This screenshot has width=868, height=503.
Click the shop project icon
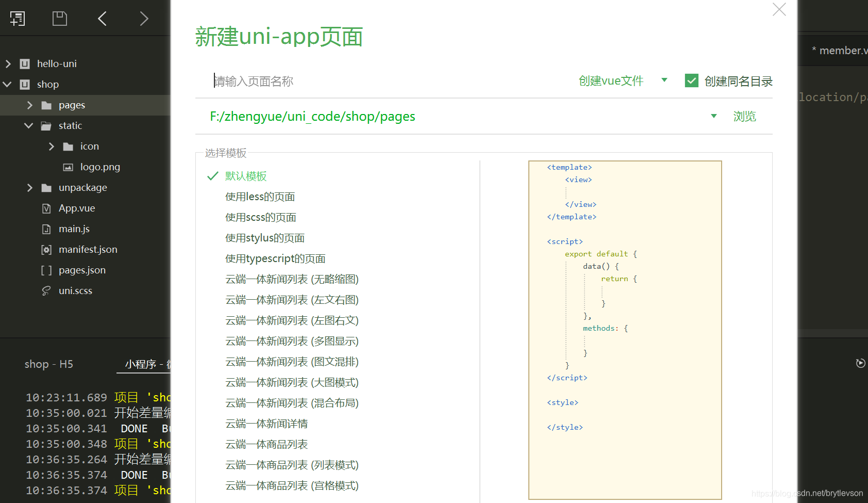coord(25,85)
